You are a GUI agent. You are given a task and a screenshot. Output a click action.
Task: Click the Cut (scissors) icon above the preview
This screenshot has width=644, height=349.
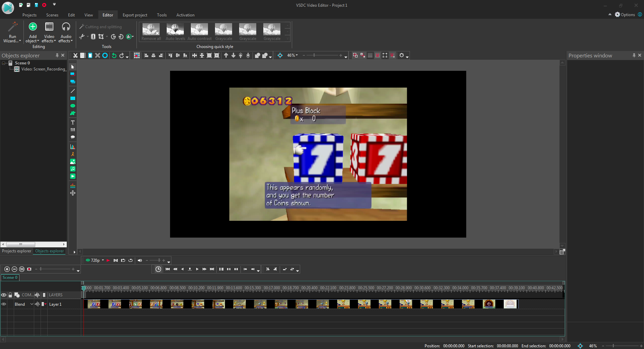click(x=75, y=55)
